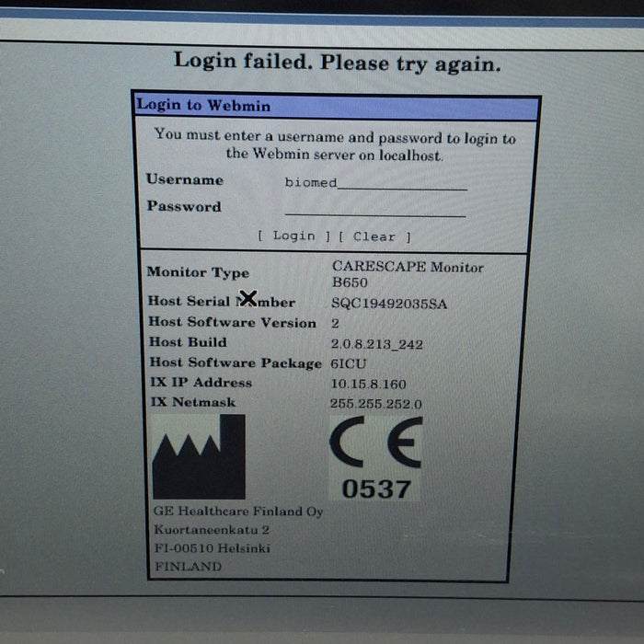Click the CE certification mark

[x=375, y=443]
